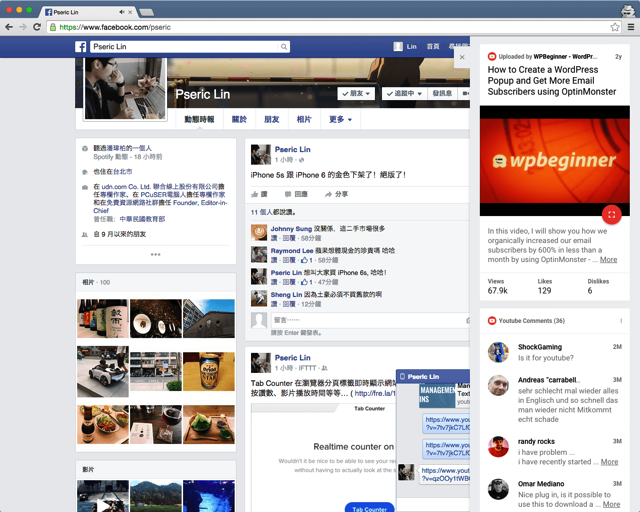Click the Lin profile icon in the top bar

[x=398, y=47]
